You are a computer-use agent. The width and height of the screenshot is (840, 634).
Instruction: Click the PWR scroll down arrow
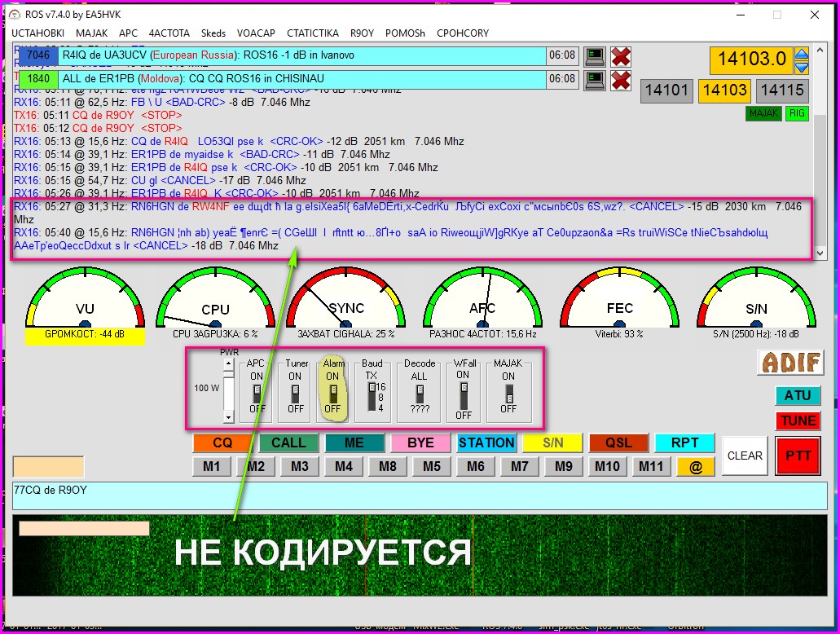(228, 416)
